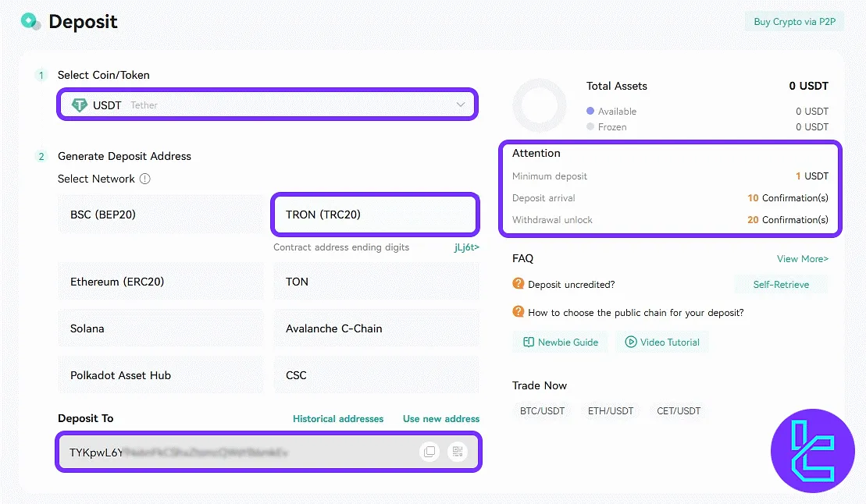Open contract address link jLj6t>

tap(467, 247)
